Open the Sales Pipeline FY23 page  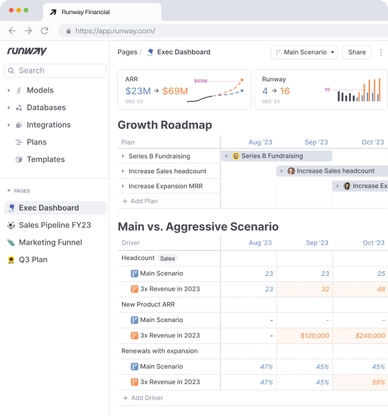55,225
